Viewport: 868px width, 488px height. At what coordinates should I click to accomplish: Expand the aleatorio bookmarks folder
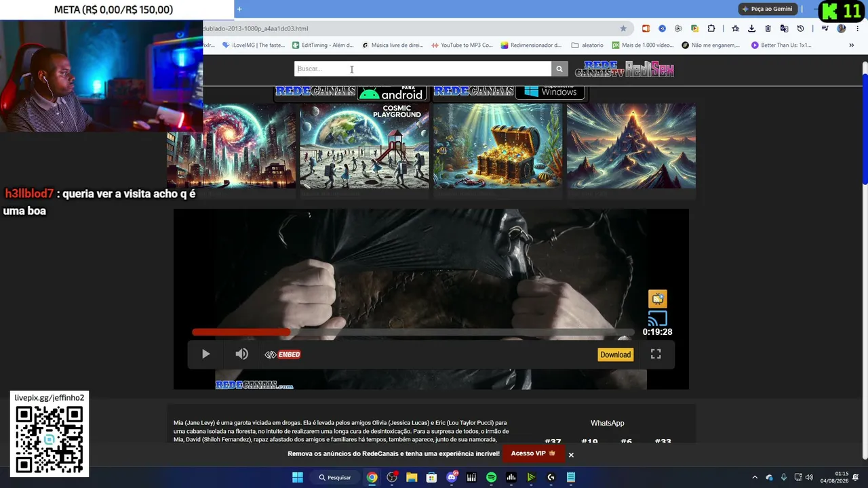[587, 45]
